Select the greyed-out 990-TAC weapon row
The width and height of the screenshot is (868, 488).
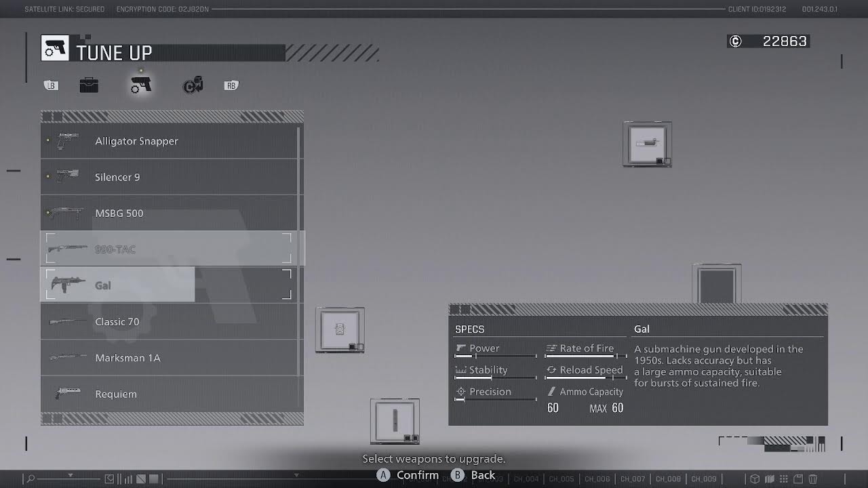click(x=169, y=249)
